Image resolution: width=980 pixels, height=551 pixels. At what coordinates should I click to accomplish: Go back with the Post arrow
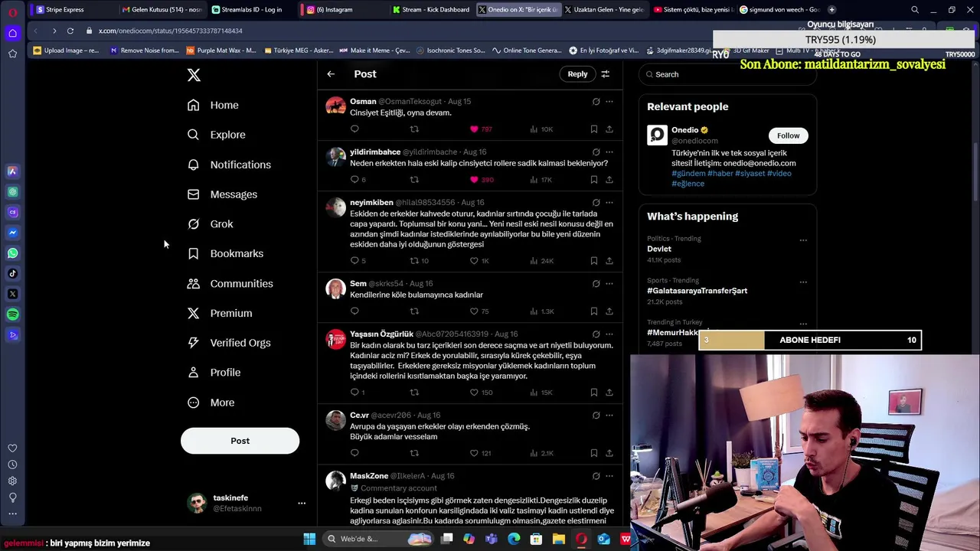tap(331, 74)
